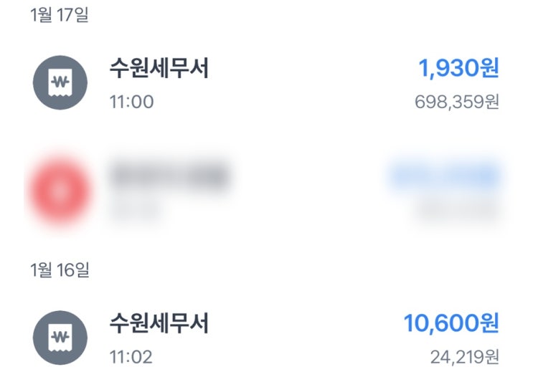
Task: Tap the blurred balance below the blurred amount
Action: (x=457, y=209)
